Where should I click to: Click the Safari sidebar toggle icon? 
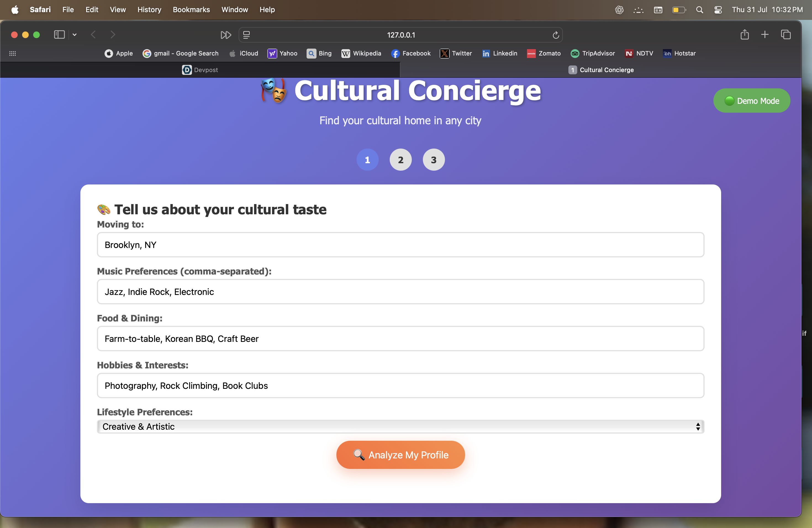59,35
